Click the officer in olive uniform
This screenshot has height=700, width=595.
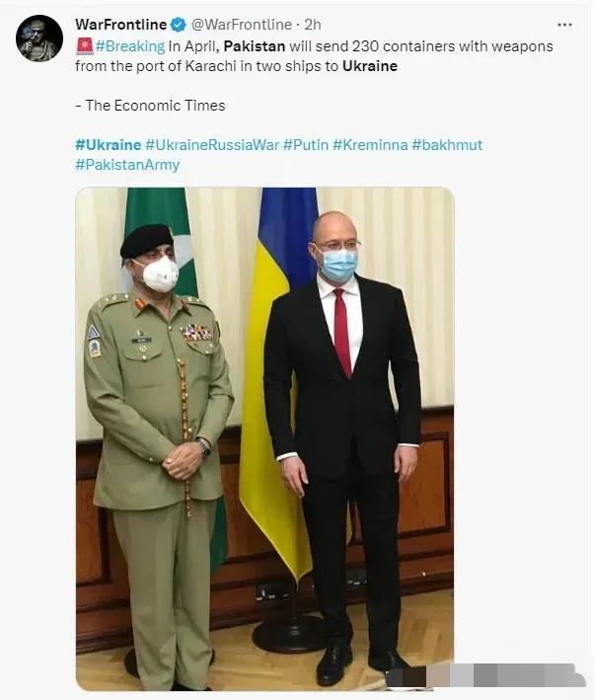pos(158,455)
